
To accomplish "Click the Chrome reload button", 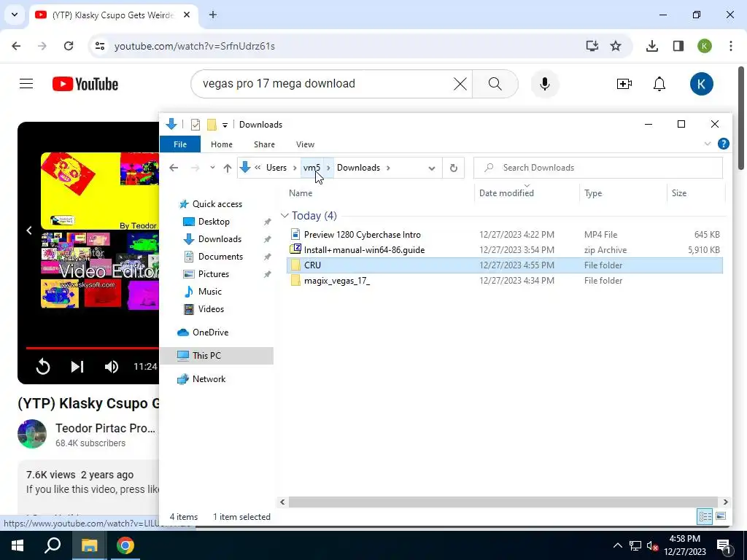I will click(69, 46).
